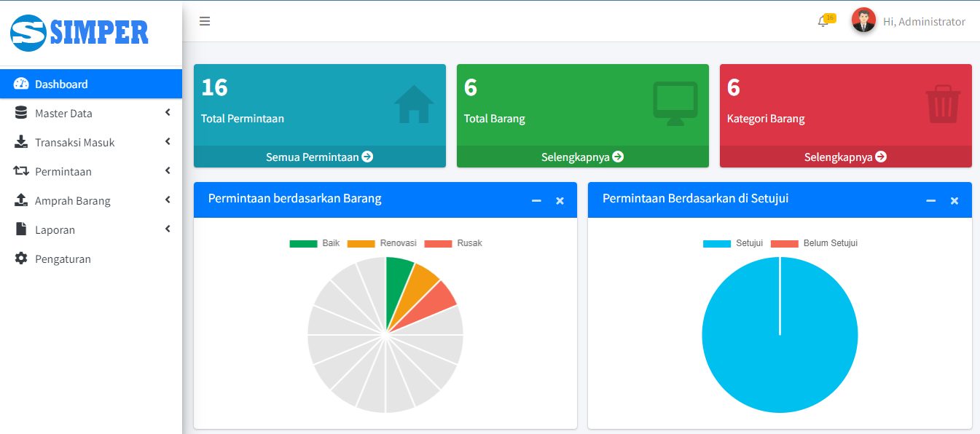This screenshot has height=434, width=980.
Task: Toggle the Setujui legend item
Action: pyautogui.click(x=733, y=243)
